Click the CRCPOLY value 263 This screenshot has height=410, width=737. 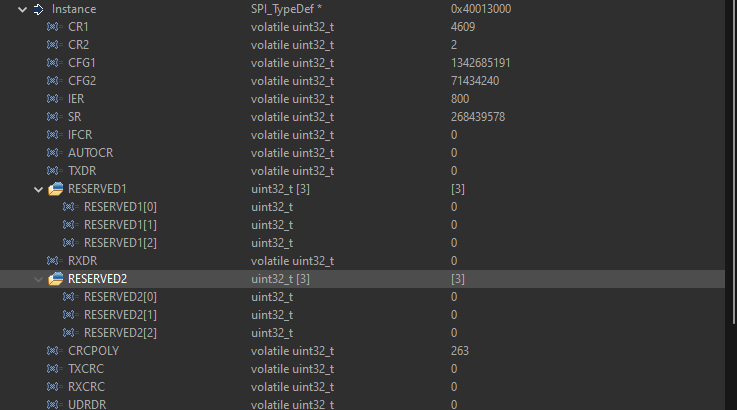click(x=460, y=351)
